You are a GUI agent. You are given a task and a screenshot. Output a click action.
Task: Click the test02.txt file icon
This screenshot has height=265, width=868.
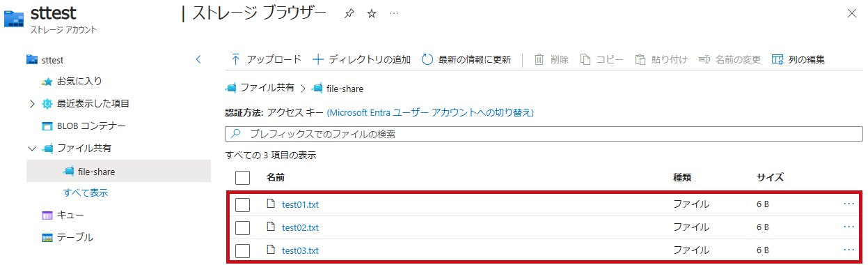pyautogui.click(x=272, y=227)
